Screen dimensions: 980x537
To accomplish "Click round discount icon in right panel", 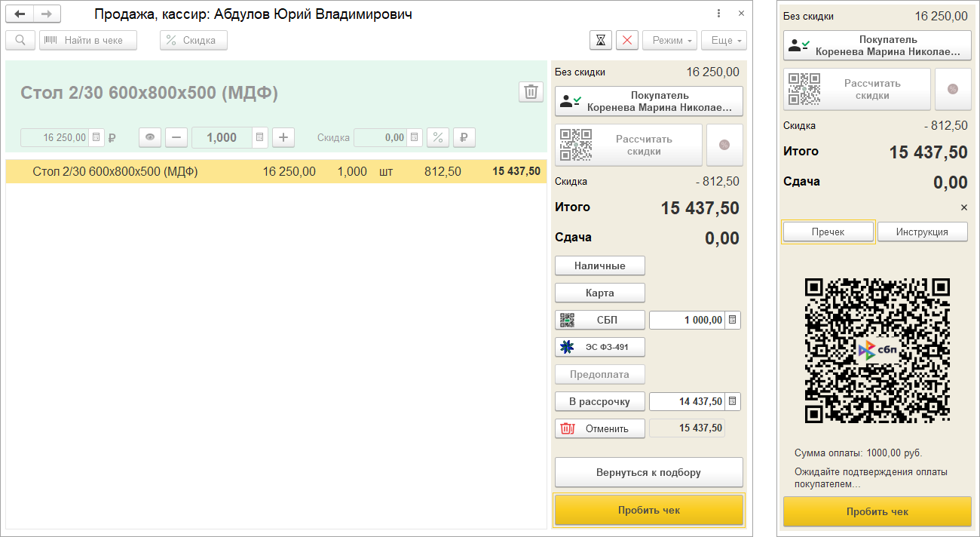I will [x=953, y=89].
